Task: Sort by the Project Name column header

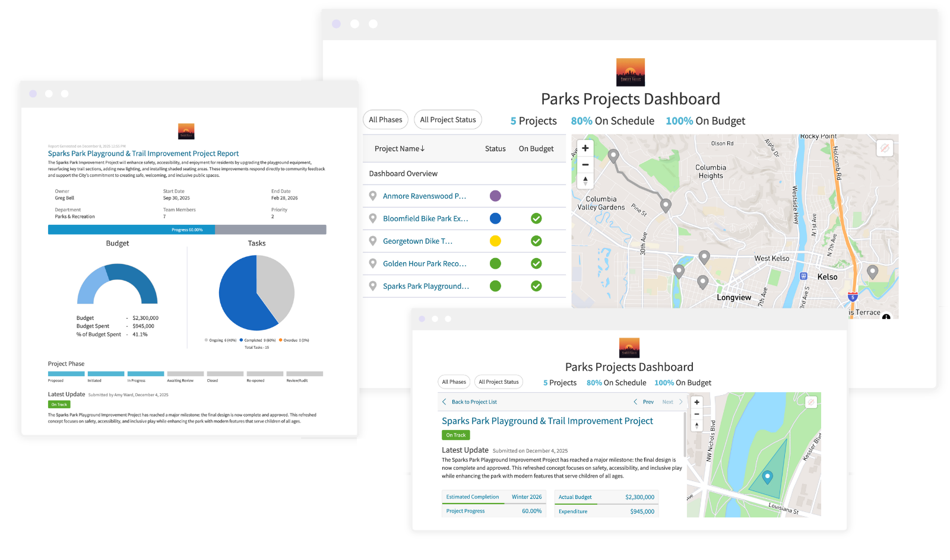Action: pyautogui.click(x=400, y=149)
